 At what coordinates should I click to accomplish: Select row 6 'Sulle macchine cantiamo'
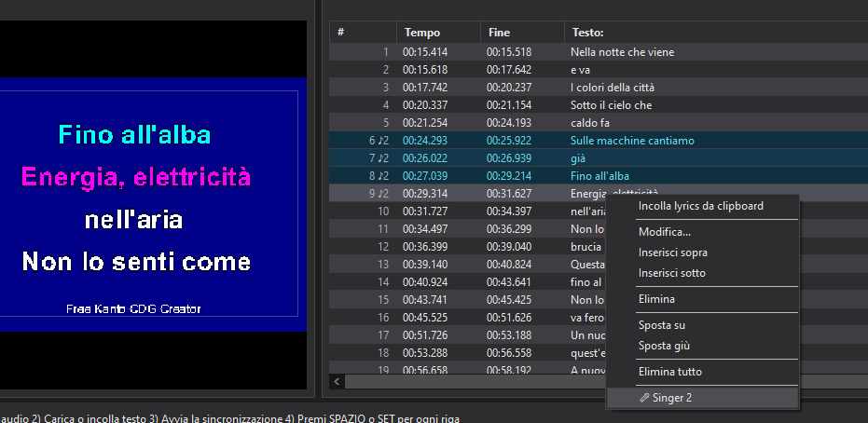point(632,141)
